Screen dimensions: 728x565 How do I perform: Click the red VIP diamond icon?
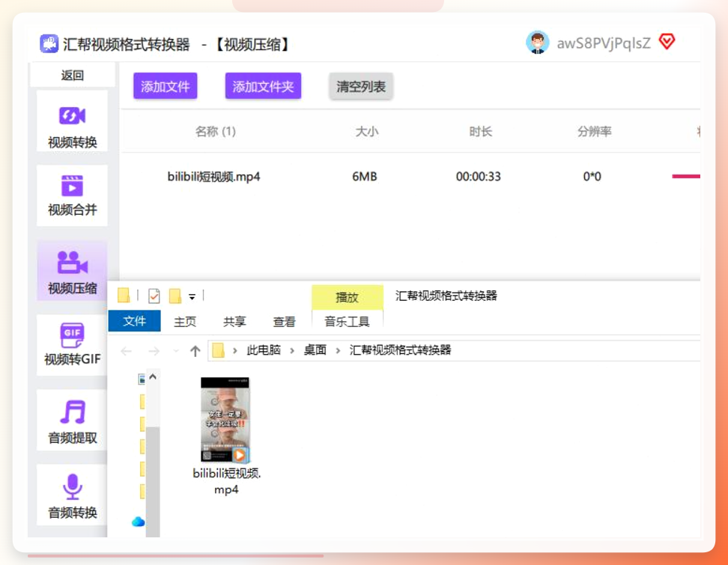point(667,42)
